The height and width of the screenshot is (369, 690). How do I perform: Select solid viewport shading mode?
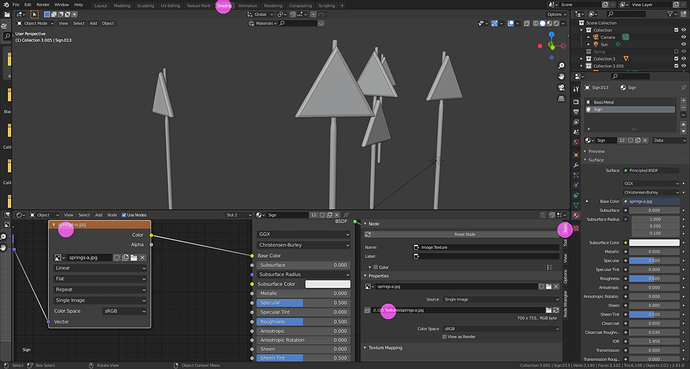(x=543, y=23)
